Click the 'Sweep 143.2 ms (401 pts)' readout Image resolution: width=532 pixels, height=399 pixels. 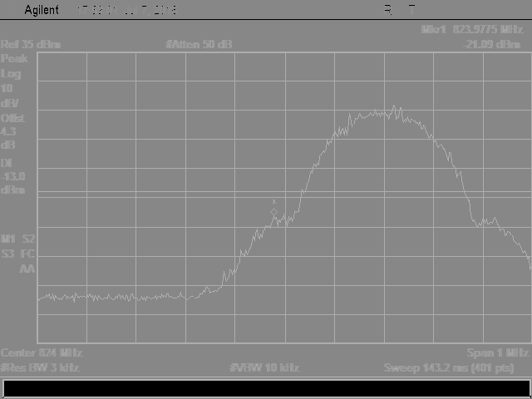[449, 367]
